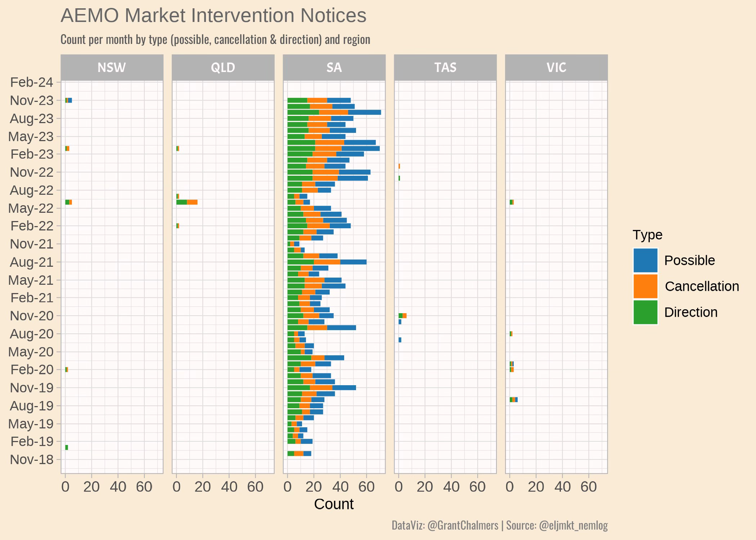Click the Nov-23 y-axis label
Image resolution: width=756 pixels, height=540 pixels.
point(31,100)
